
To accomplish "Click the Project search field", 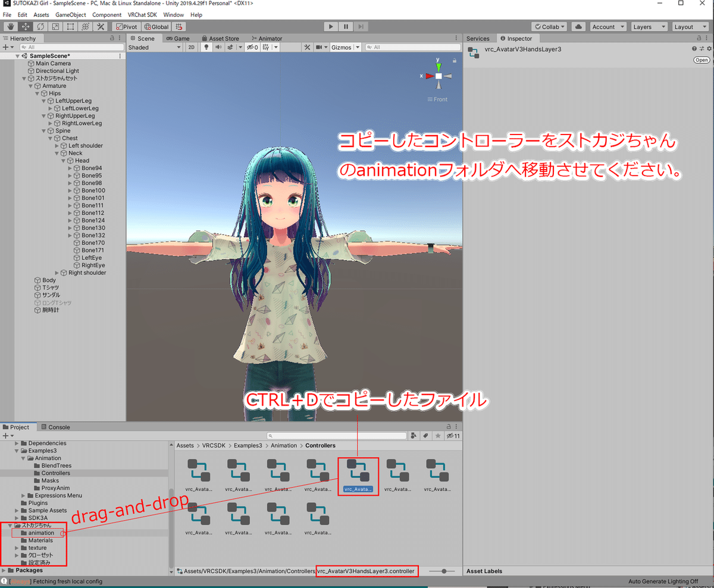I will coord(336,436).
